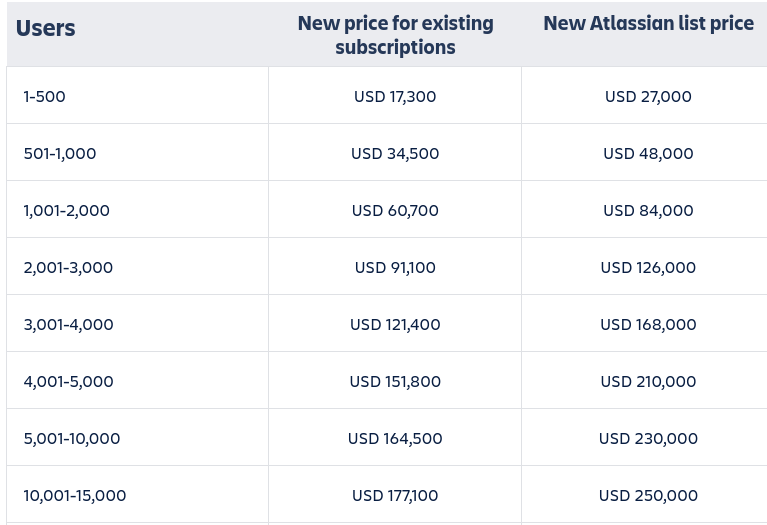Click the USD 17,300 price cell
The width and height of the screenshot is (767, 525).
(395, 97)
